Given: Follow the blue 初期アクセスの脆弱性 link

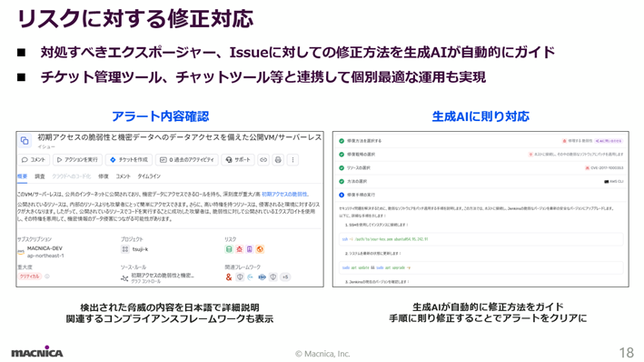Looking at the screenshot, I should pyautogui.click(x=284, y=194).
